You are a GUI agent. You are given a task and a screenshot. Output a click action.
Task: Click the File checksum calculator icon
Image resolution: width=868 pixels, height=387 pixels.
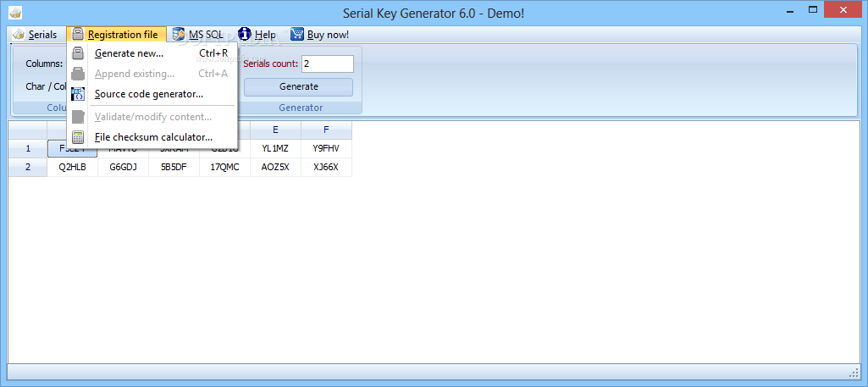coord(78,136)
